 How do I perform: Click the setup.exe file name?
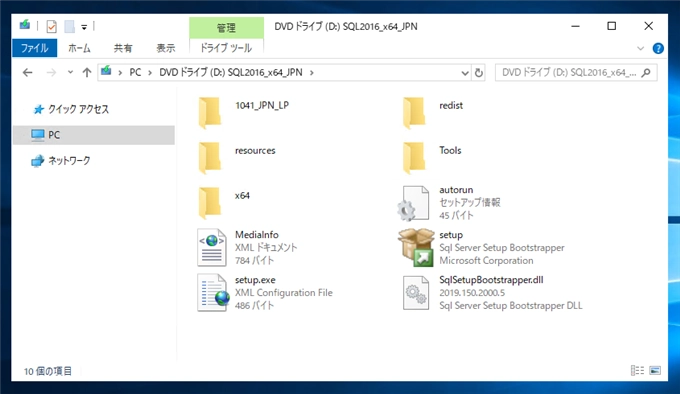click(255, 280)
